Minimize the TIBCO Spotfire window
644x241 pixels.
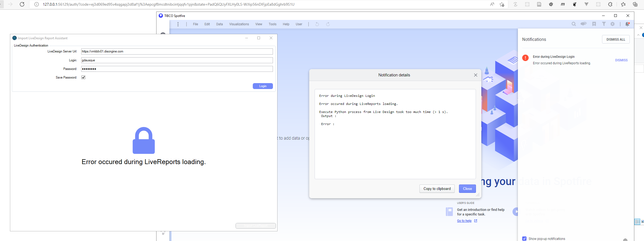click(603, 16)
